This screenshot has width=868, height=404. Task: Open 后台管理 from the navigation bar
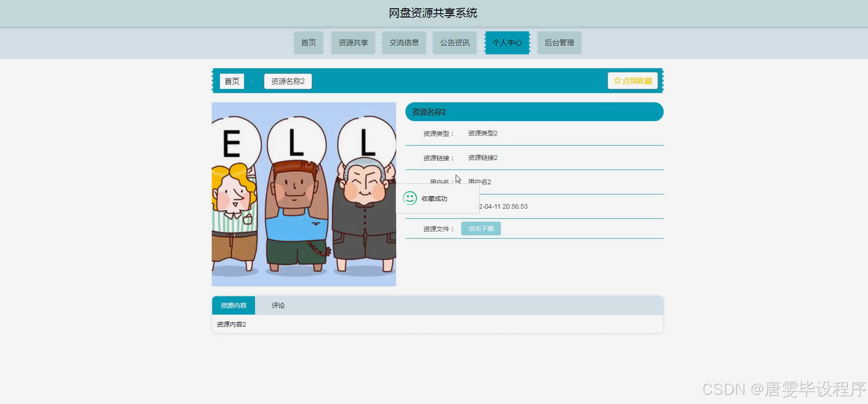(x=559, y=43)
